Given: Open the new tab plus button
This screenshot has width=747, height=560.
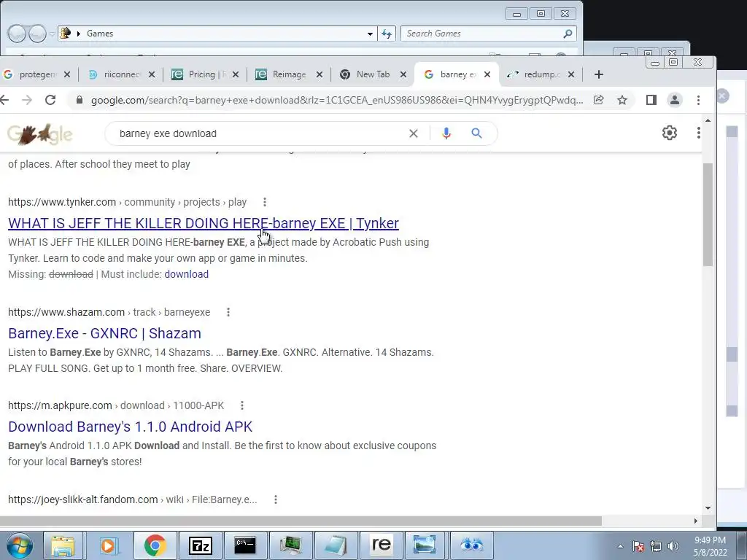Looking at the screenshot, I should pos(599,75).
